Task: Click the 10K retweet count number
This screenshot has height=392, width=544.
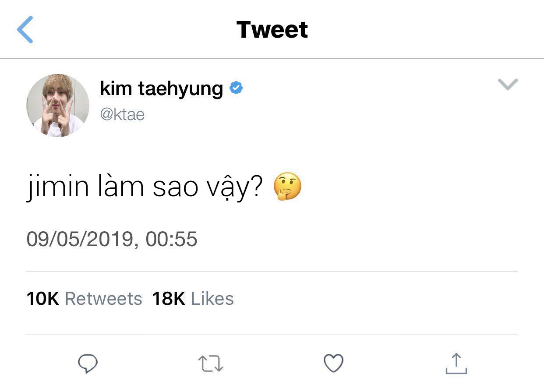Action: tap(42, 299)
